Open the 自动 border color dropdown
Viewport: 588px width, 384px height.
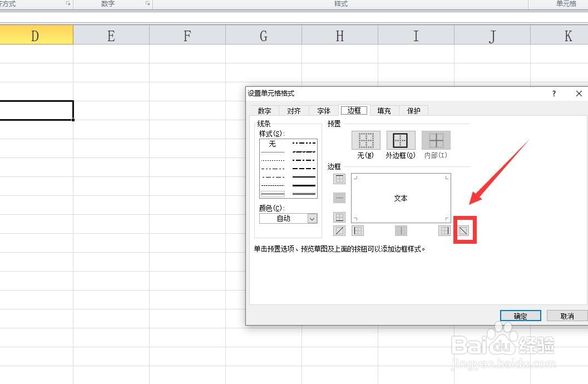(311, 218)
